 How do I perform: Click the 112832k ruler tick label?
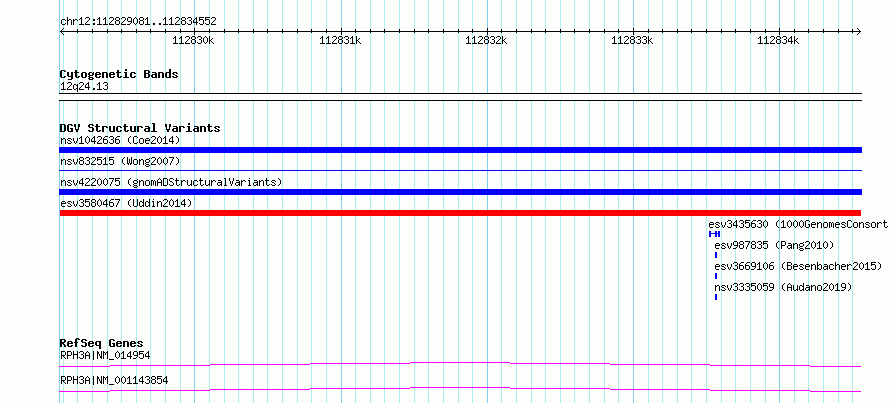point(486,40)
